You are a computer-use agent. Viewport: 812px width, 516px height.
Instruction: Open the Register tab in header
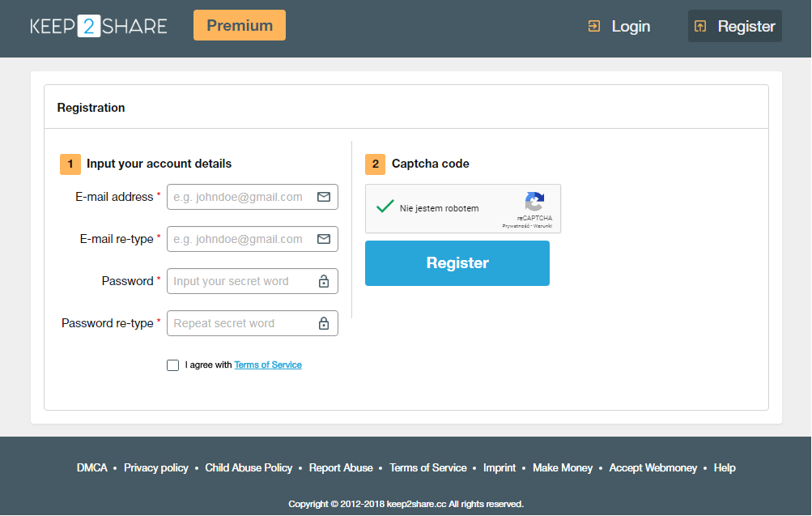(735, 26)
